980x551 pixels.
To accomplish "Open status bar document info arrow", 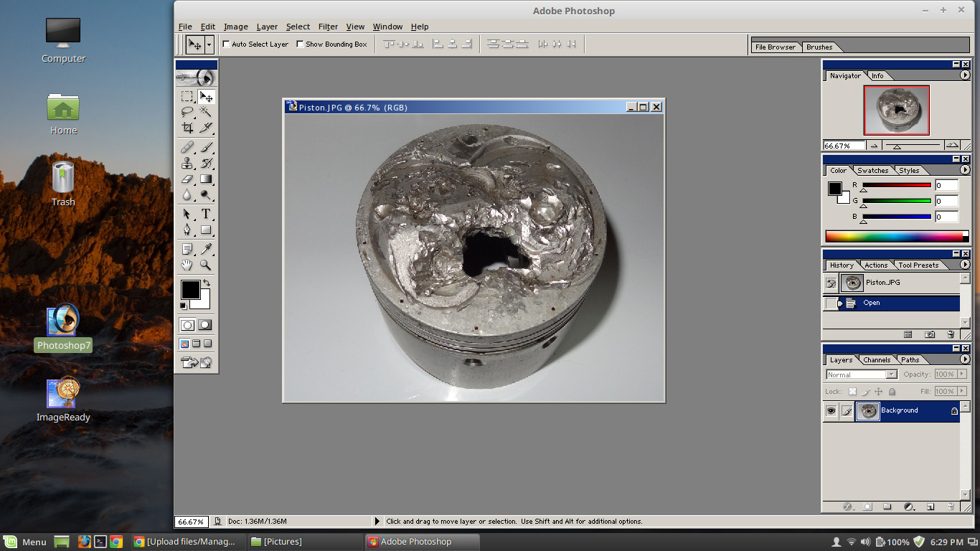I will pos(377,522).
